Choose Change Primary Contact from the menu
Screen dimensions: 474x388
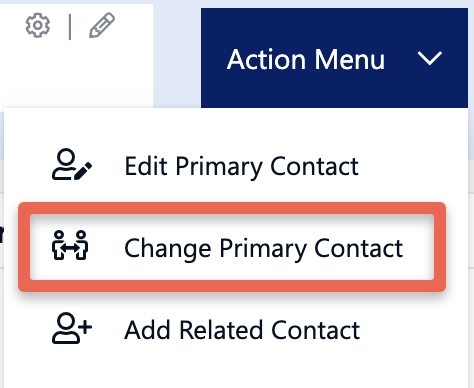click(x=232, y=247)
